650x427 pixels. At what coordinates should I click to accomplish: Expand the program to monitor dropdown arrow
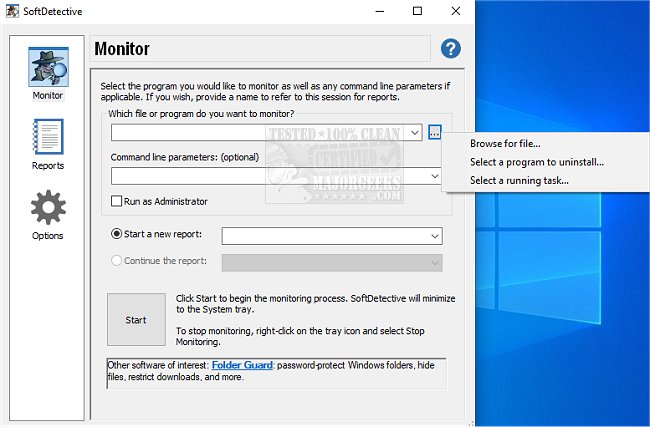tap(415, 133)
